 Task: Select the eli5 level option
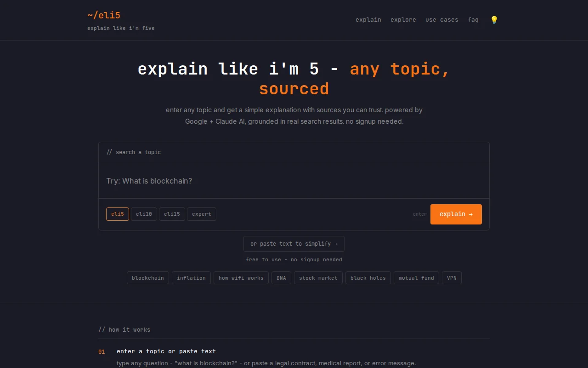tap(118, 214)
